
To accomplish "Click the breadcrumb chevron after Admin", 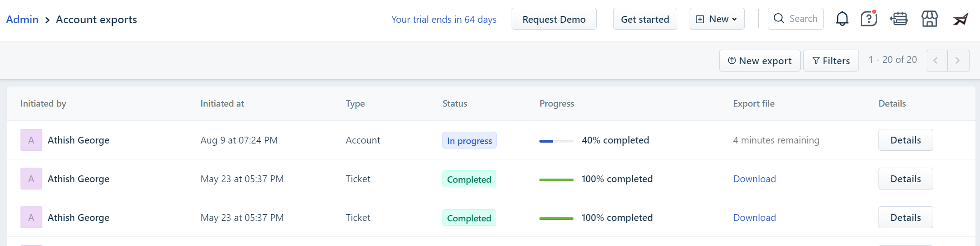I will coord(47,20).
